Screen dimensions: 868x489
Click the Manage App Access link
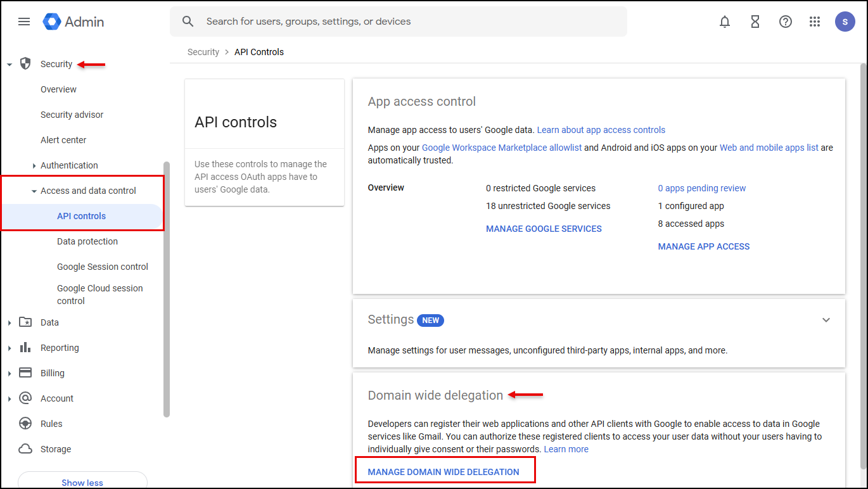coord(703,246)
